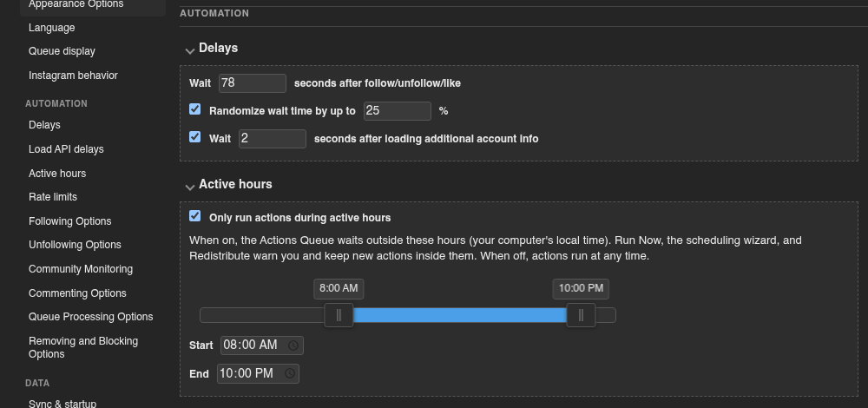Open Community Monitoring settings
The image size is (868, 408).
pyautogui.click(x=81, y=269)
